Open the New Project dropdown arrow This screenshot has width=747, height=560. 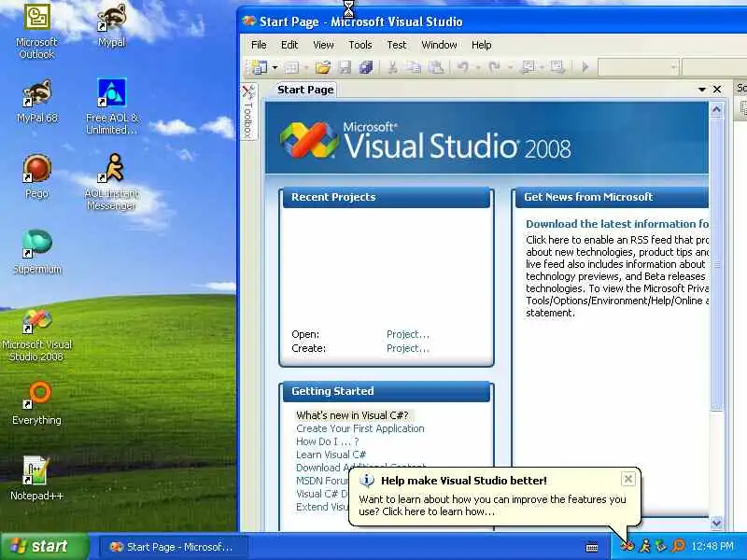pyautogui.click(x=275, y=67)
